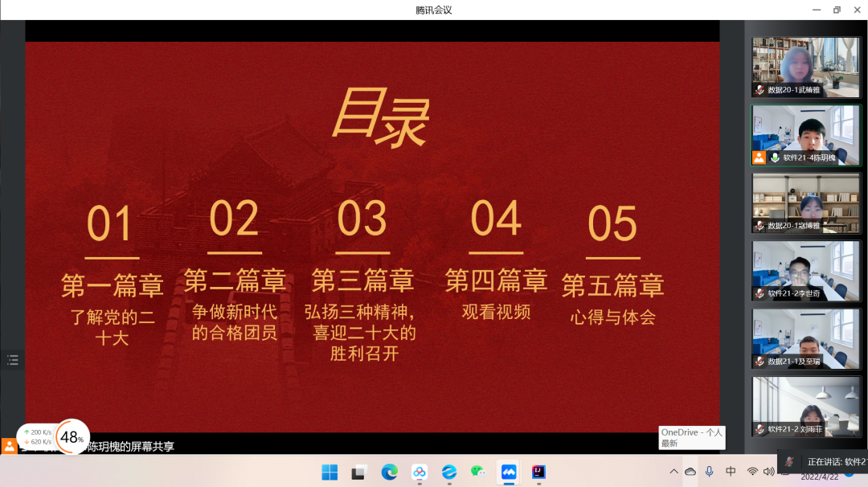868x487 pixels.
Task: Switch the input method via 中 indicator
Action: coord(731,472)
